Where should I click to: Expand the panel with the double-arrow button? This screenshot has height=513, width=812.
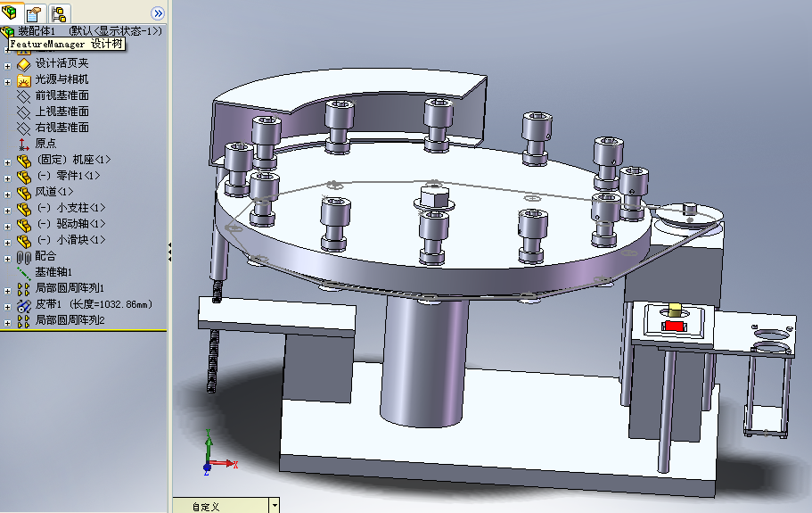(158, 13)
